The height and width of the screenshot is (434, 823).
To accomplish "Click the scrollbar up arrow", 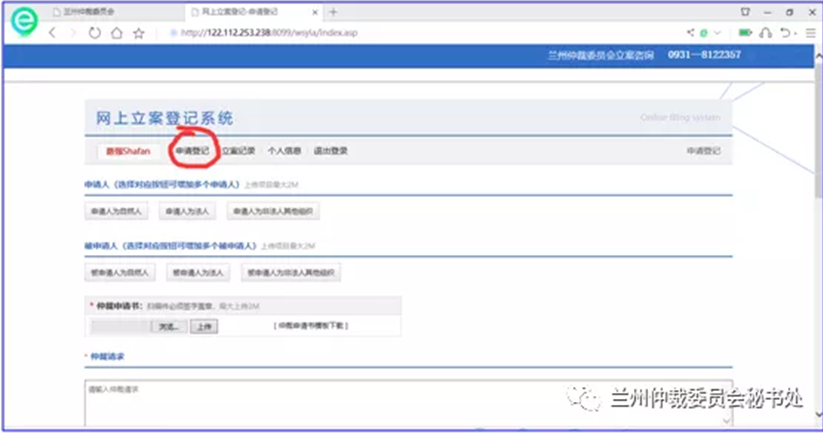I will pyautogui.click(x=818, y=55).
